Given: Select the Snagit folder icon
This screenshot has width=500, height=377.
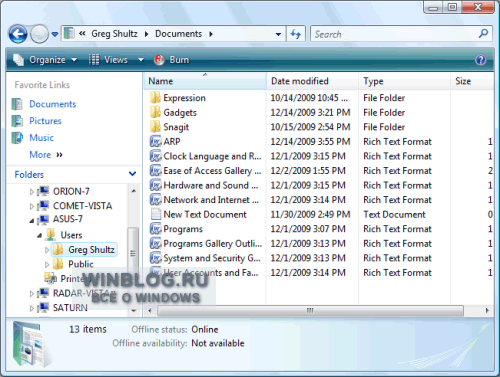Looking at the screenshot, I should (x=155, y=127).
